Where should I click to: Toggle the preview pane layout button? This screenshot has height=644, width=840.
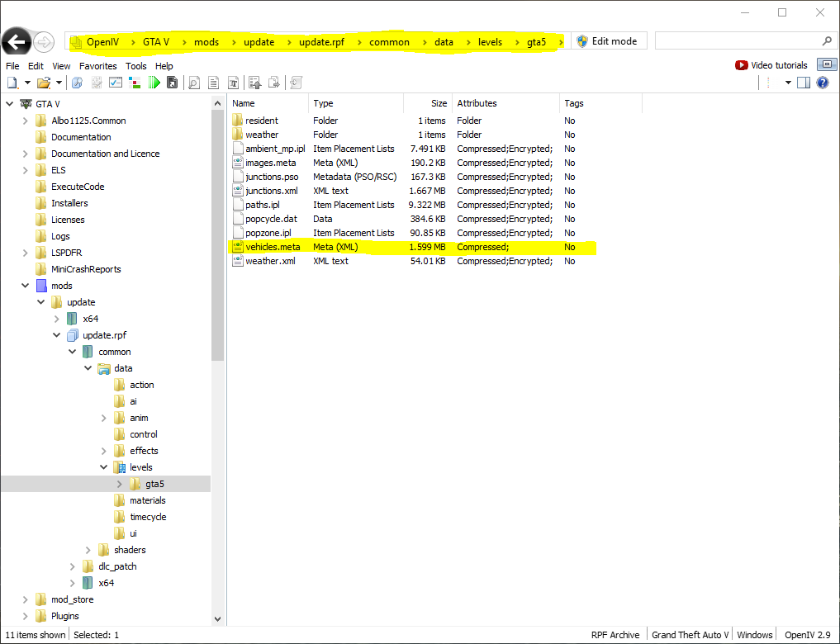[x=804, y=83]
